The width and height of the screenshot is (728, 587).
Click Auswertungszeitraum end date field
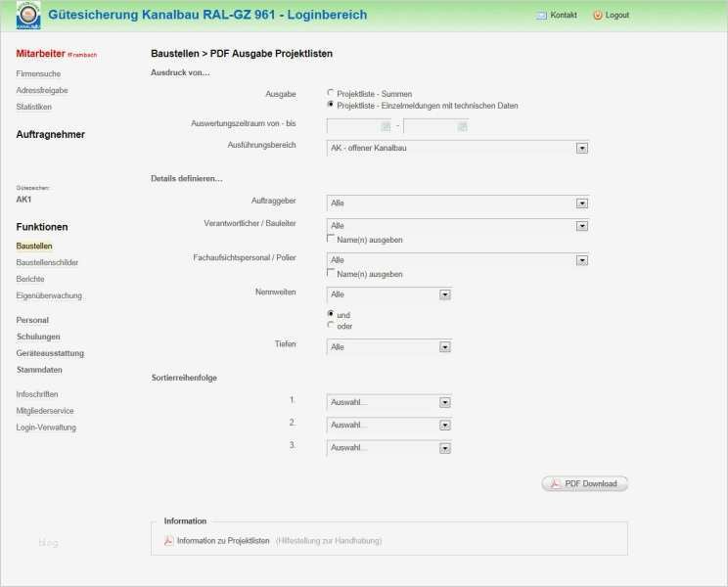click(435, 126)
